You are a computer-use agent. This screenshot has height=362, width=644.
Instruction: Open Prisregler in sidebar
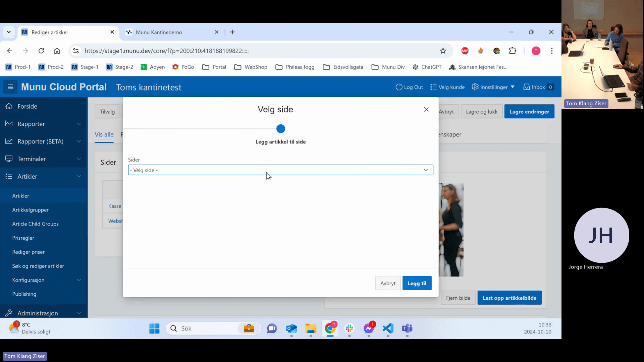(x=23, y=238)
